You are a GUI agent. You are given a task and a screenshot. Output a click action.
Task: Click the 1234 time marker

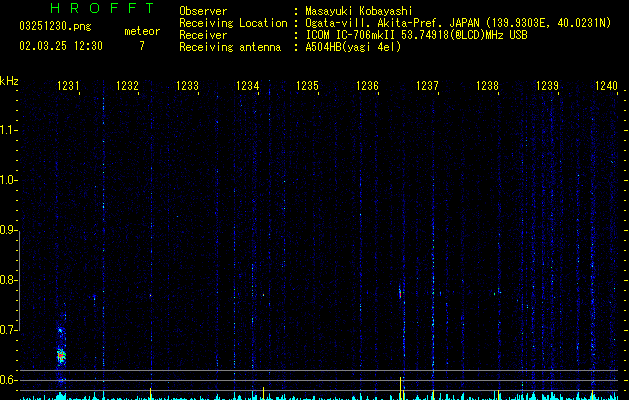248,85
